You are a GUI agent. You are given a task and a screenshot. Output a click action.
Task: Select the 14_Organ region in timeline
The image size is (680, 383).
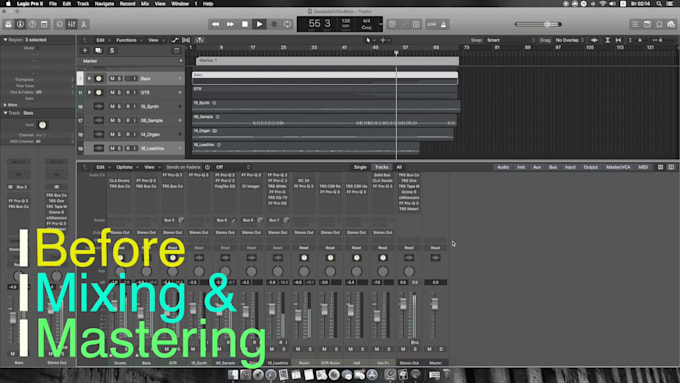(x=323, y=134)
